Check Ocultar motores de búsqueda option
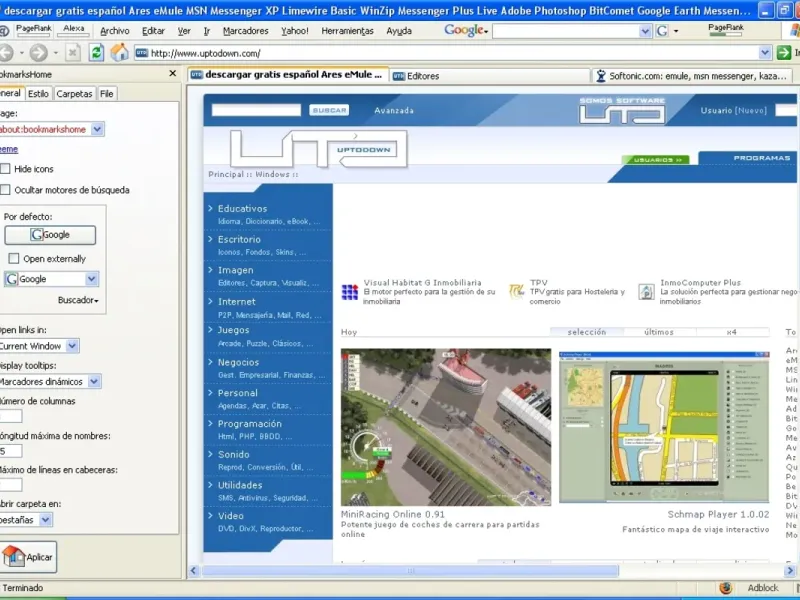This screenshot has height=600, width=800. (x=5, y=190)
